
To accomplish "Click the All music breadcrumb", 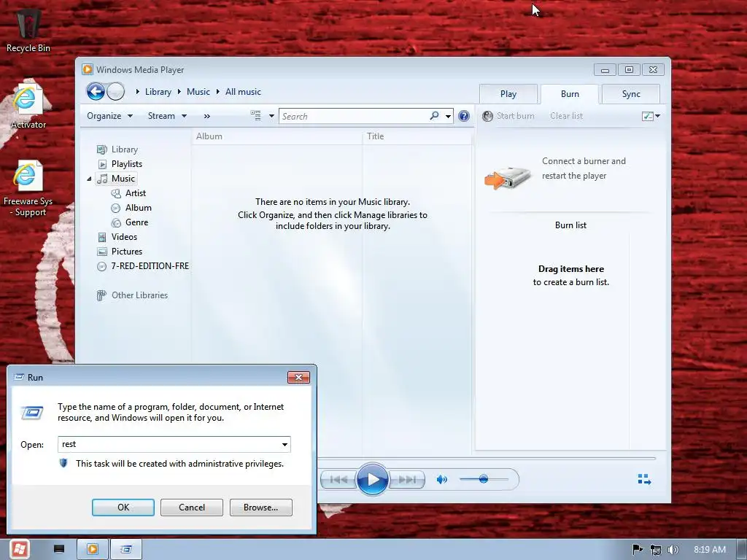I will [x=243, y=92].
